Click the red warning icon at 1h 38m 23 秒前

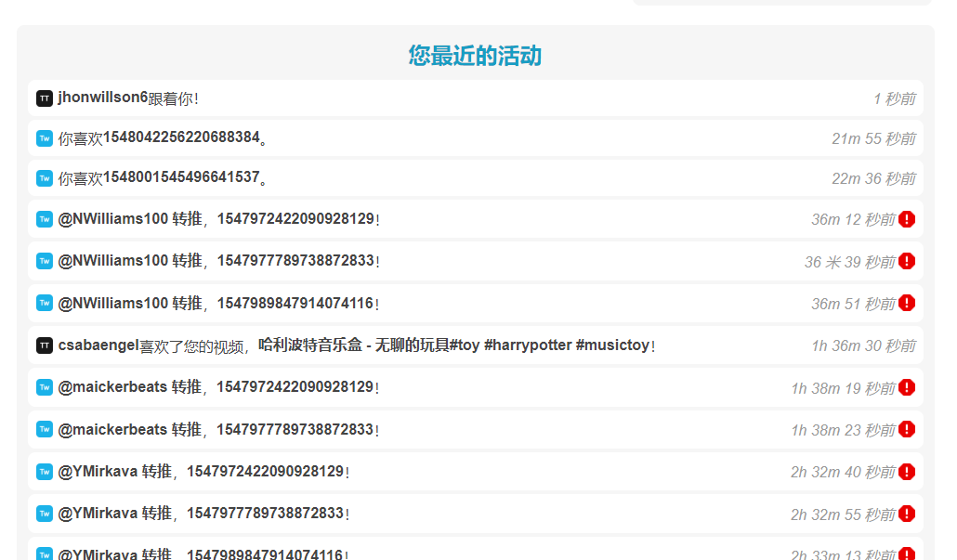click(x=907, y=429)
